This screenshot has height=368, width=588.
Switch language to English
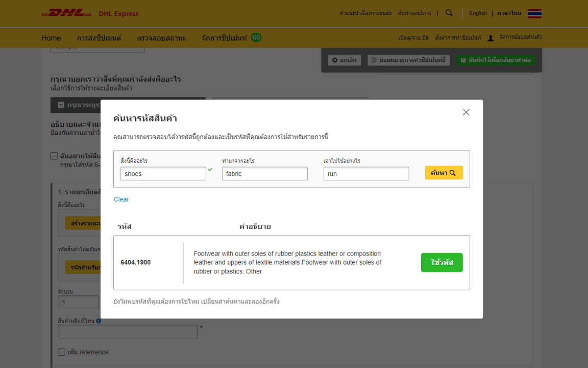click(x=478, y=13)
